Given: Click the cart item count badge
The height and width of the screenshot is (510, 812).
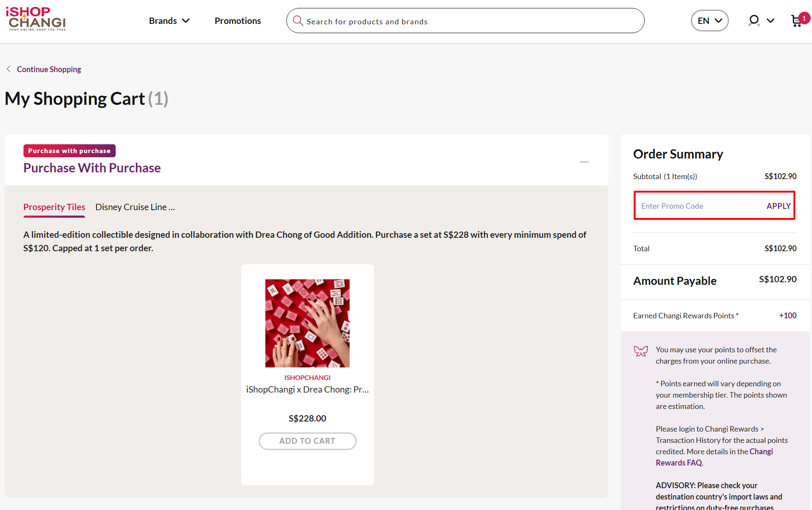Looking at the screenshot, I should click(804, 18).
